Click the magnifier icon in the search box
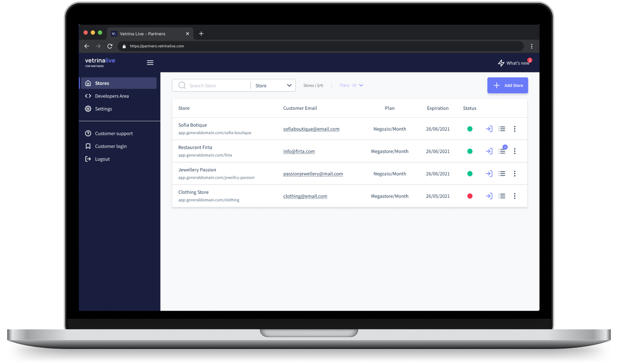618x364 pixels. (x=182, y=86)
